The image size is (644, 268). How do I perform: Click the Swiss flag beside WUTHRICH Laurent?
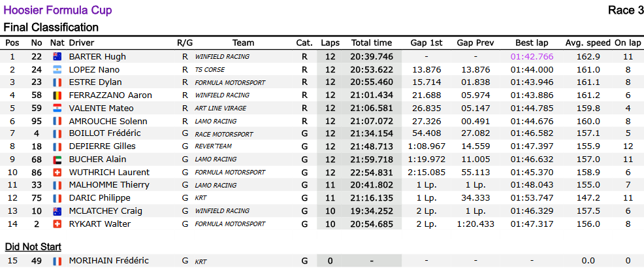coord(57,173)
